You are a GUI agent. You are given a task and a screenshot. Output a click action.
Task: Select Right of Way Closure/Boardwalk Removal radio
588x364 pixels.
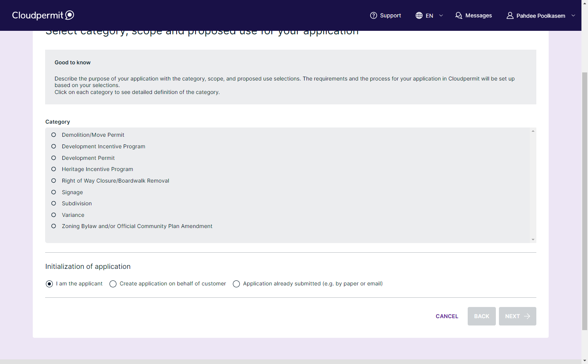pos(54,181)
